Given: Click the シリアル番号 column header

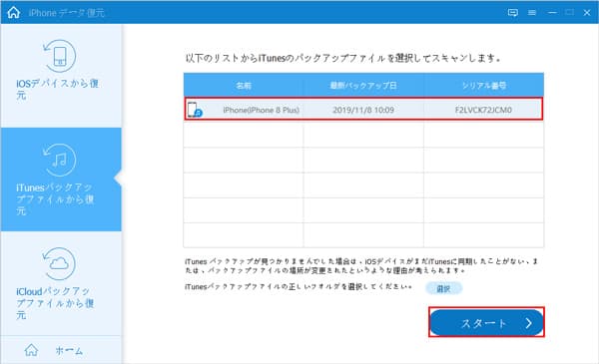Looking at the screenshot, I should 484,85.
